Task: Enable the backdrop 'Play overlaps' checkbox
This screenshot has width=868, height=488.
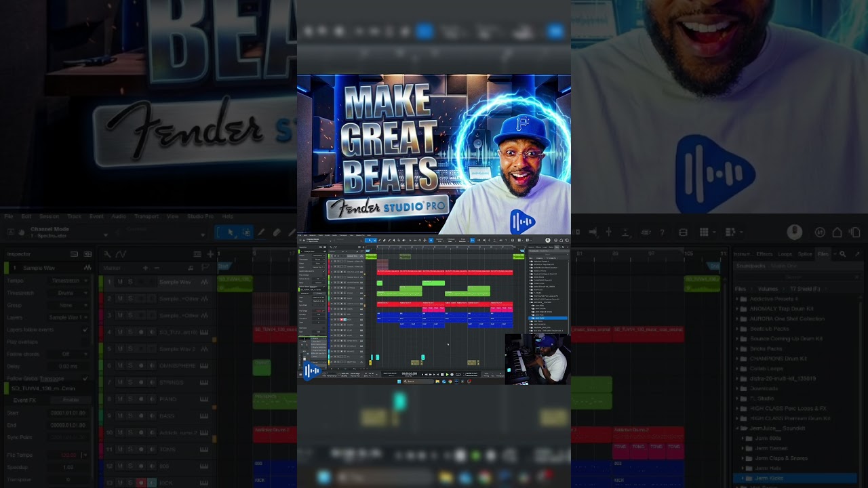Action: (85, 342)
